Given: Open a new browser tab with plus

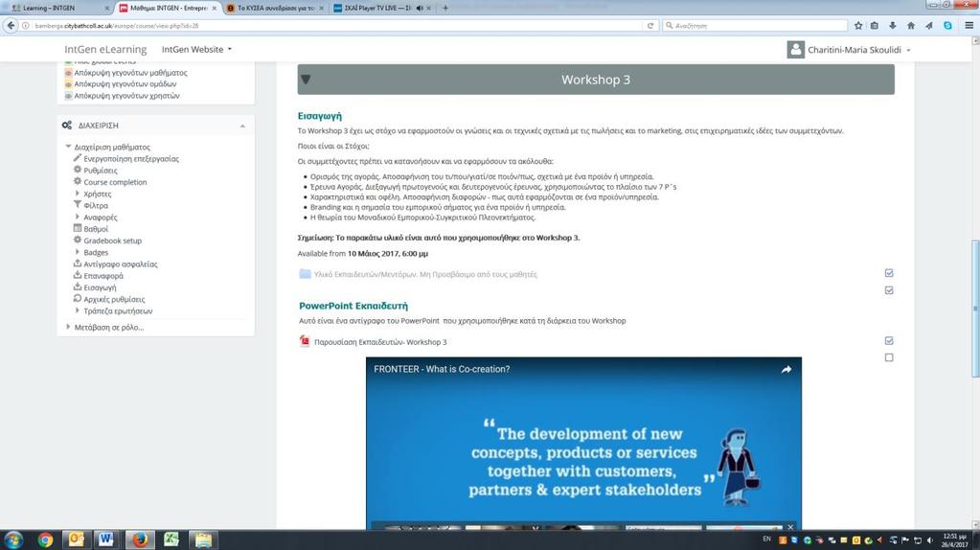Looking at the screenshot, I should [445, 8].
